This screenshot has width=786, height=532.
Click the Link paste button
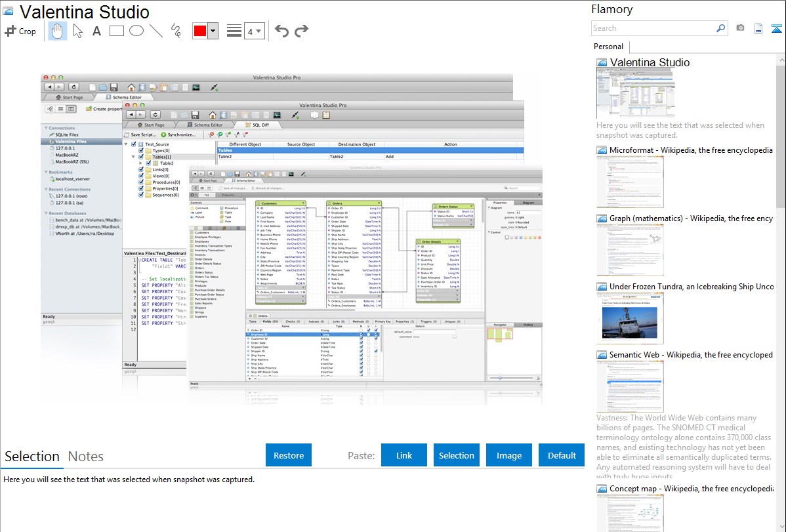pyautogui.click(x=404, y=455)
